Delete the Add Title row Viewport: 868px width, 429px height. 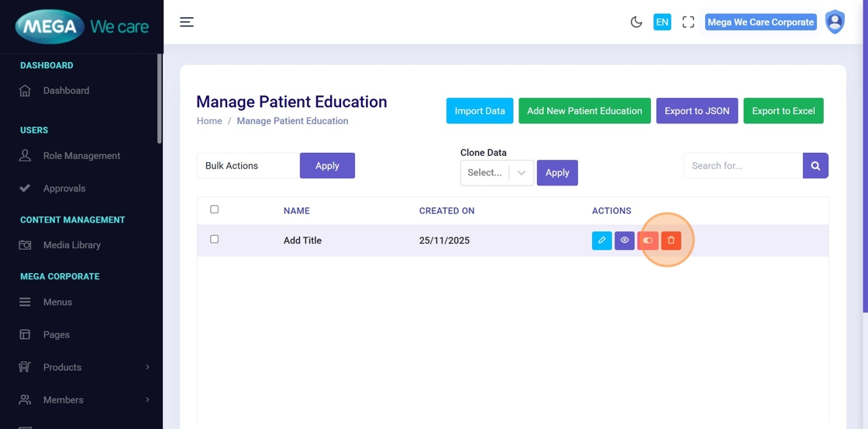click(x=671, y=240)
